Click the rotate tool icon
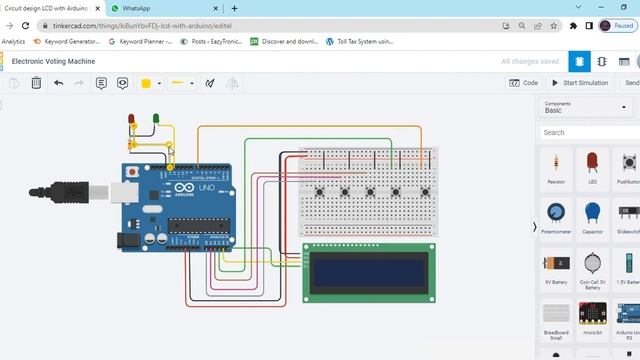 tap(210, 83)
